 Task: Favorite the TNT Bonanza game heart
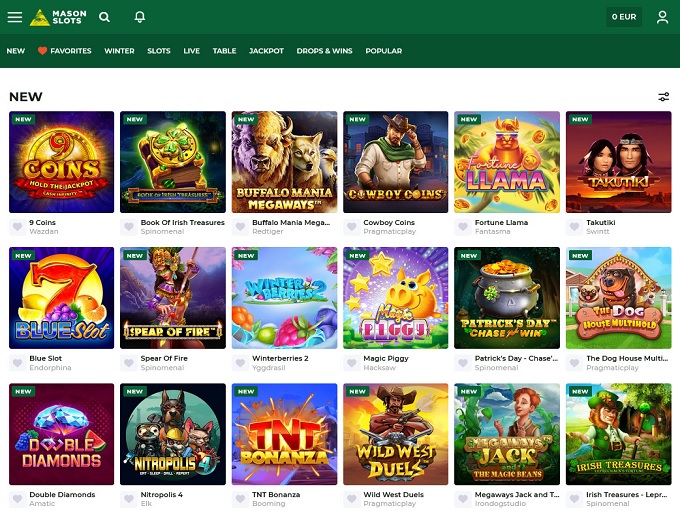240,499
